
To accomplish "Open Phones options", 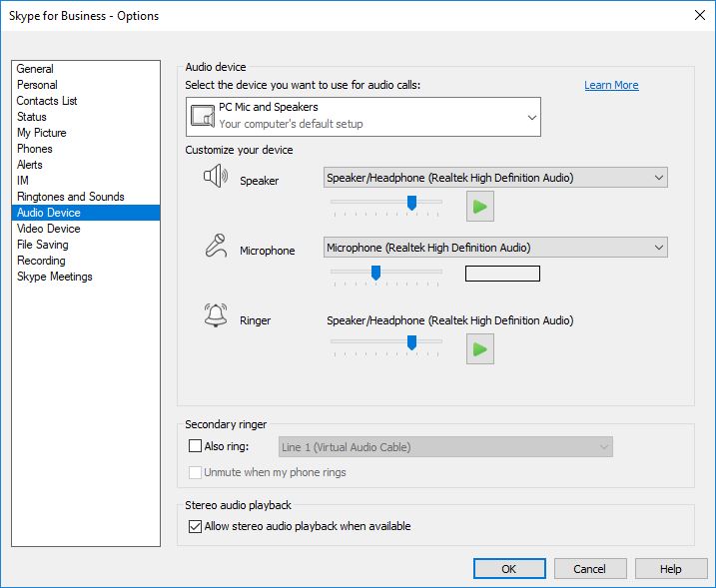I will click(x=86, y=149).
